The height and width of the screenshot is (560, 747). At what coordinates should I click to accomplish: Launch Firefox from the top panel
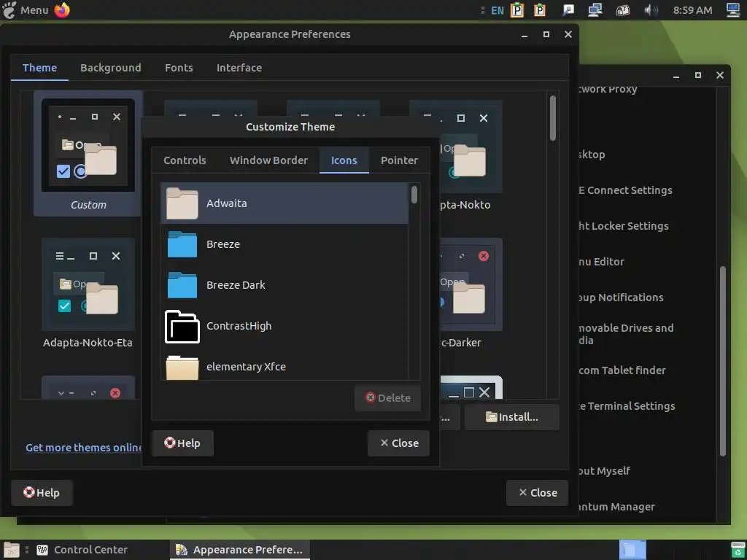pos(62,10)
